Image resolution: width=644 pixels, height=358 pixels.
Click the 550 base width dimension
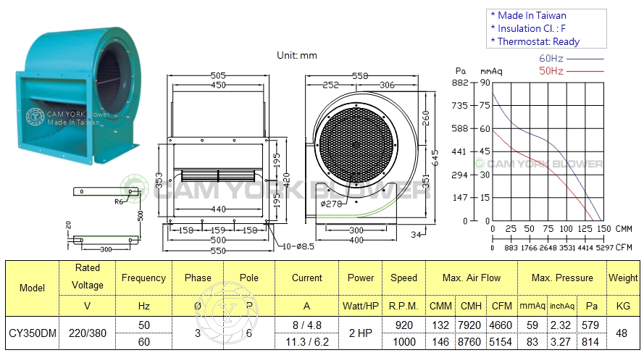tap(218, 251)
